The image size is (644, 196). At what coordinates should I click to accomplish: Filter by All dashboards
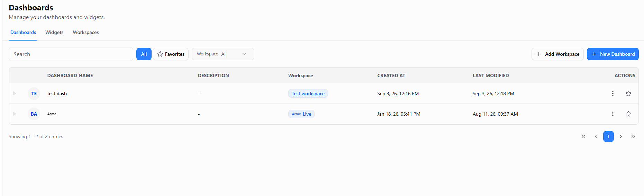click(144, 54)
